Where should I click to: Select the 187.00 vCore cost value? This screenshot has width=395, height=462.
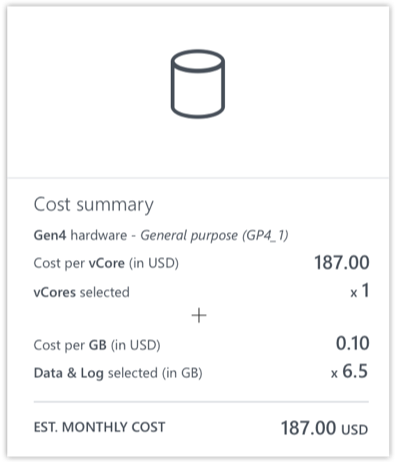pyautogui.click(x=342, y=263)
